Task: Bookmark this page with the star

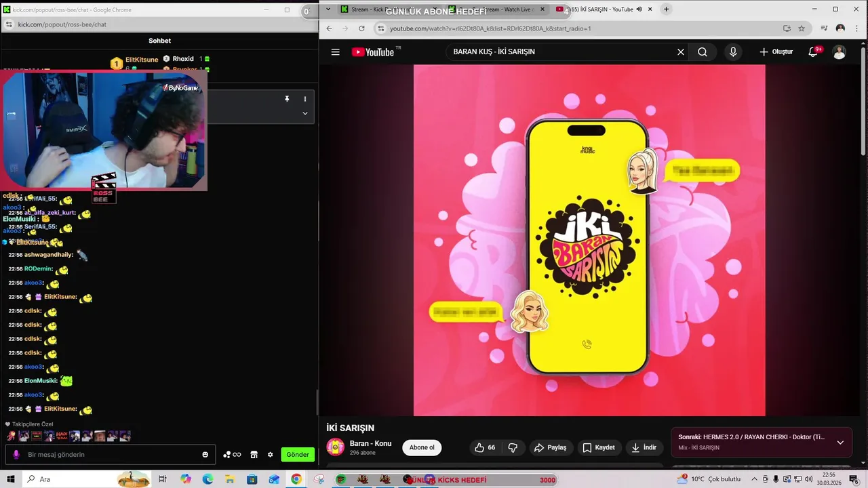Action: [802, 28]
